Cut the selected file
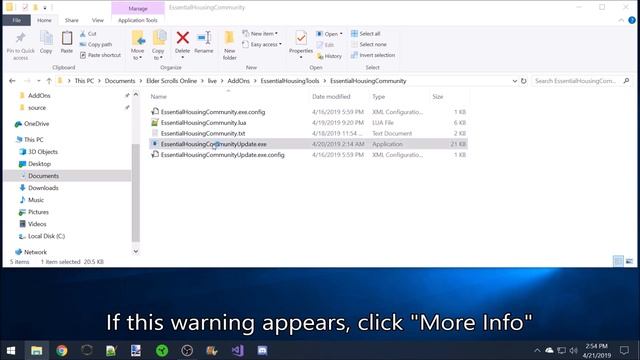This screenshot has height=360, width=640. 88,34
